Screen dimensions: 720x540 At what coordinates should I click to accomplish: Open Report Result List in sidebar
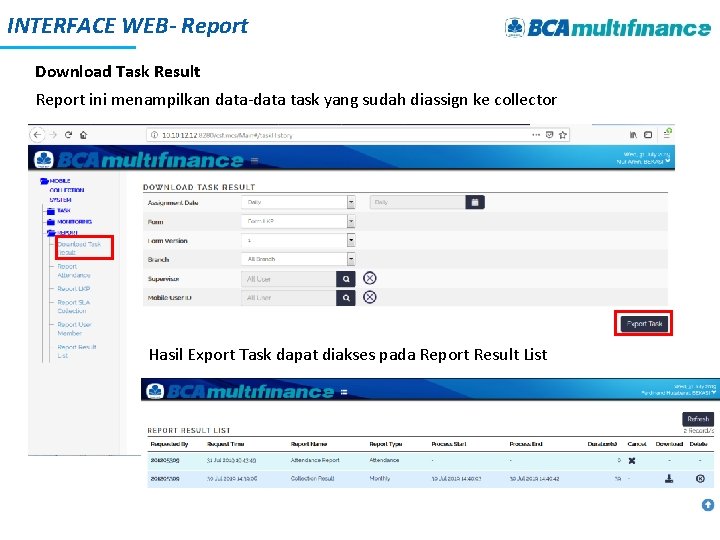[x=77, y=351]
